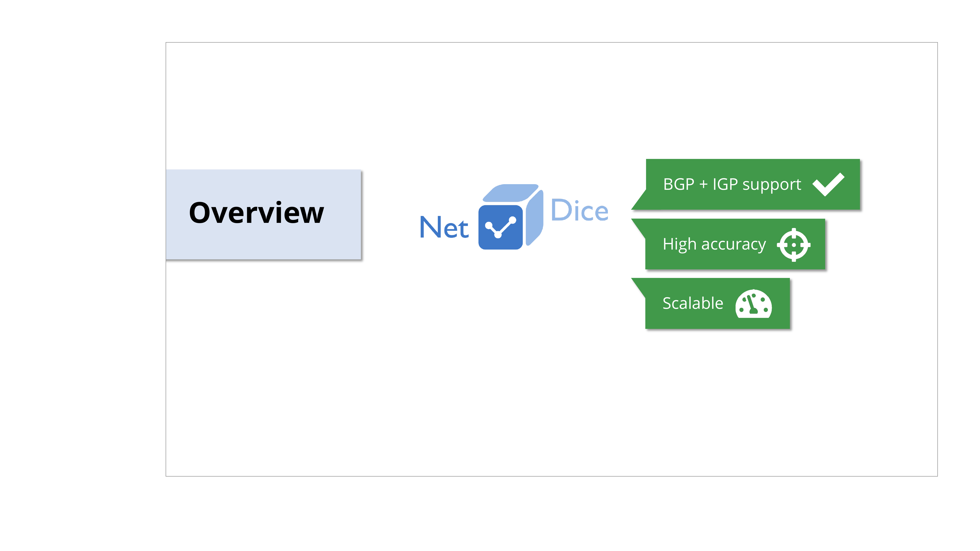Click the speedometer gauge icon beside Scalable
This screenshot has width=980, height=551.
(753, 304)
